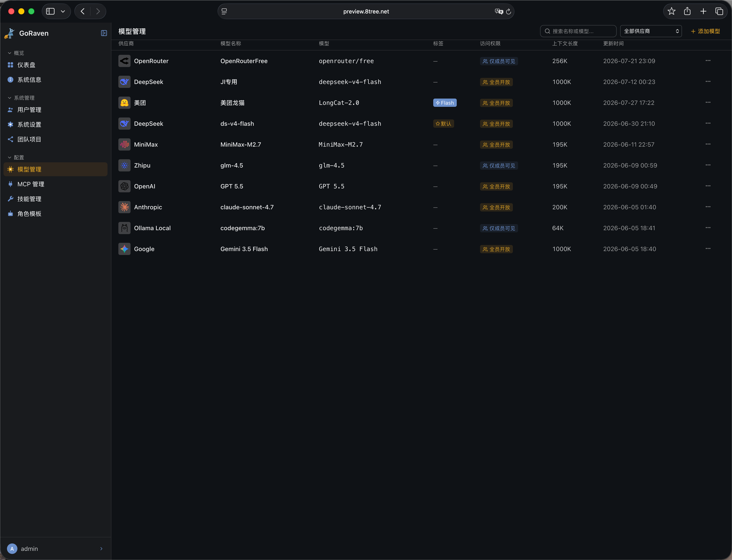Screen dimensions: 732x560
Task: Click the 添加模型 button
Action: point(705,31)
